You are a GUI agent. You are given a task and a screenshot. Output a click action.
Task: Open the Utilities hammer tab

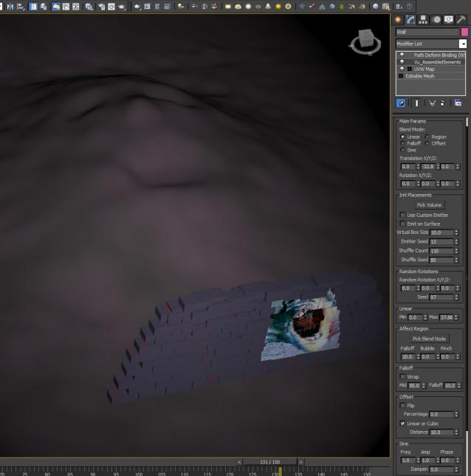pos(461,20)
